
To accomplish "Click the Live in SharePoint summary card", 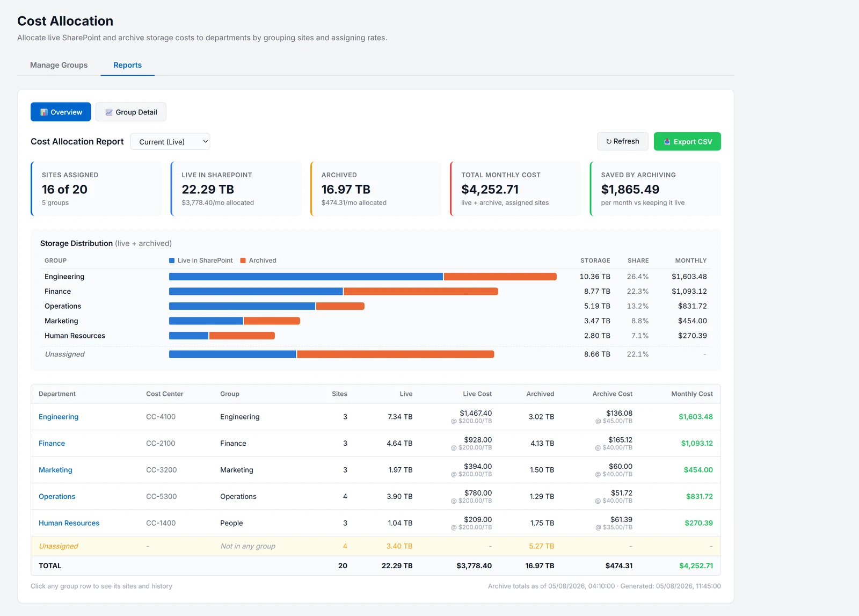I will tap(236, 189).
